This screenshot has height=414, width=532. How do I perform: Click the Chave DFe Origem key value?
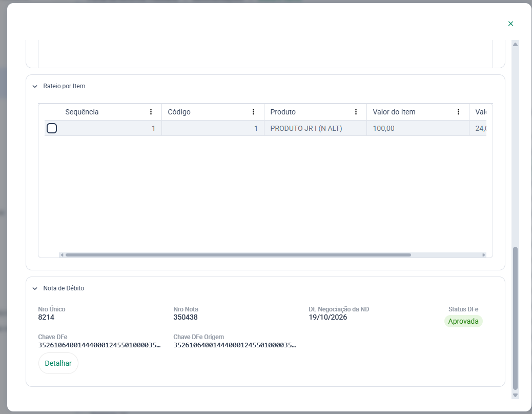point(235,345)
